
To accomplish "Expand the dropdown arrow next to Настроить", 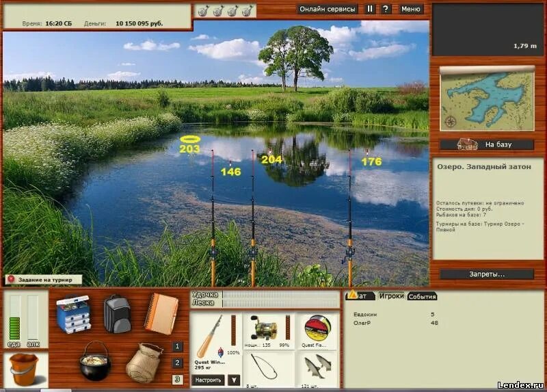I will click(x=234, y=380).
